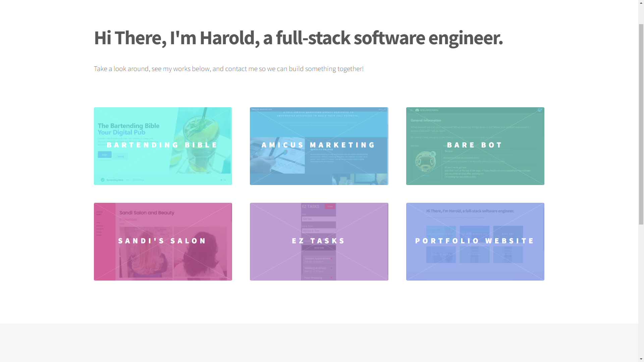Open the EZ Tasks project card
Screen dimensions: 644x362
(x=319, y=242)
